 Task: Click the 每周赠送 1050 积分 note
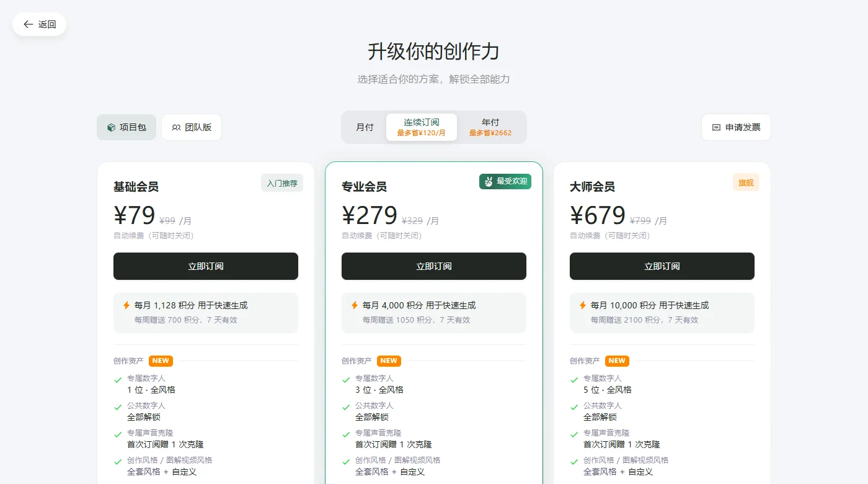(x=417, y=320)
